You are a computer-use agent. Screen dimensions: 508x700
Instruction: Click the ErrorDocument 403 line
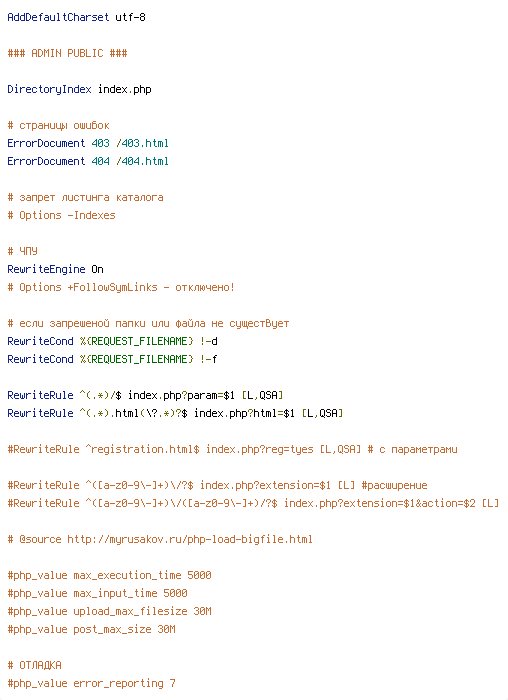pos(88,143)
